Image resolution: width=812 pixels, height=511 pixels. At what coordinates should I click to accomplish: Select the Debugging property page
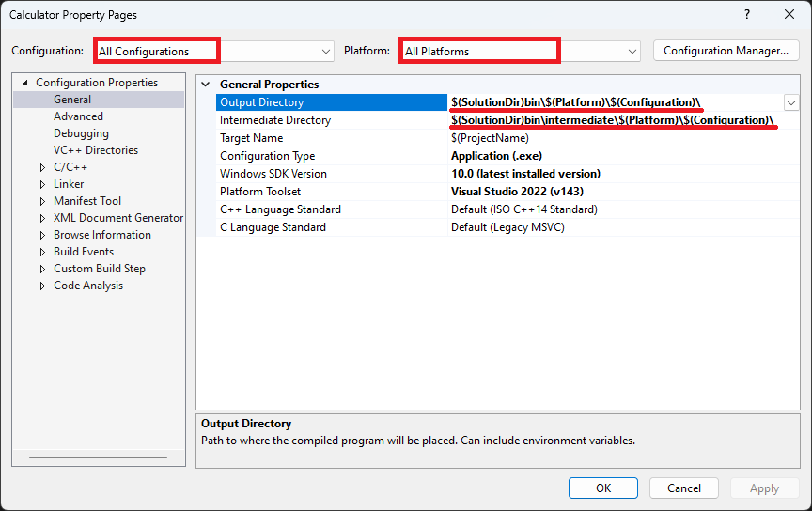[x=81, y=133]
